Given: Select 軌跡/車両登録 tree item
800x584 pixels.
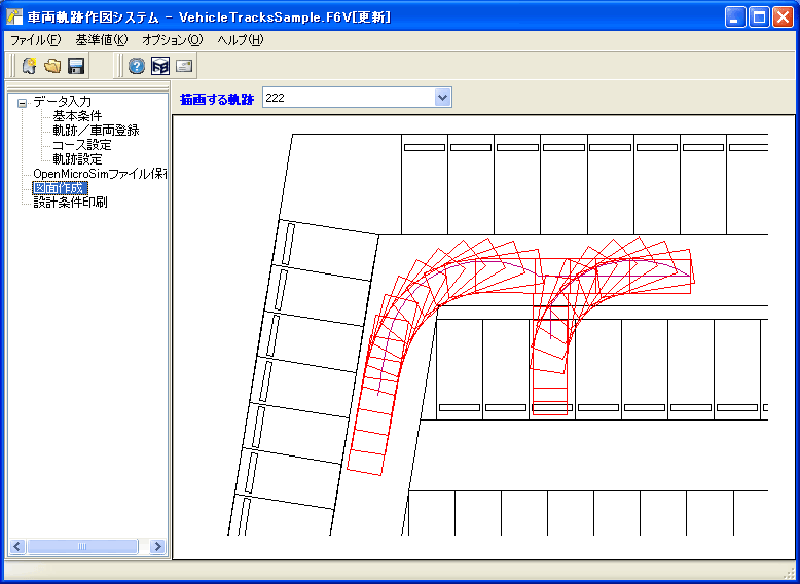Looking at the screenshot, I should 96,131.
